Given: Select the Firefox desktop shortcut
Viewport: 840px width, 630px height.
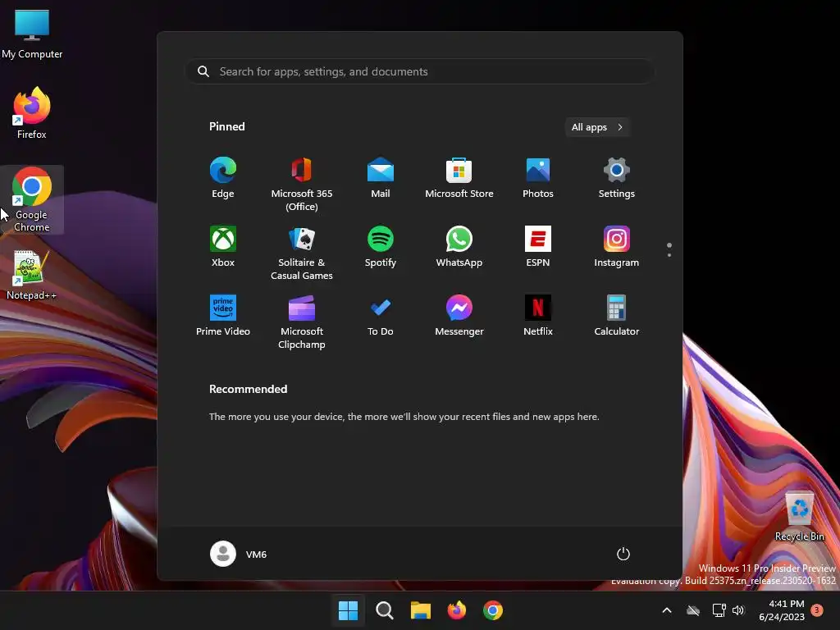Looking at the screenshot, I should [x=32, y=113].
